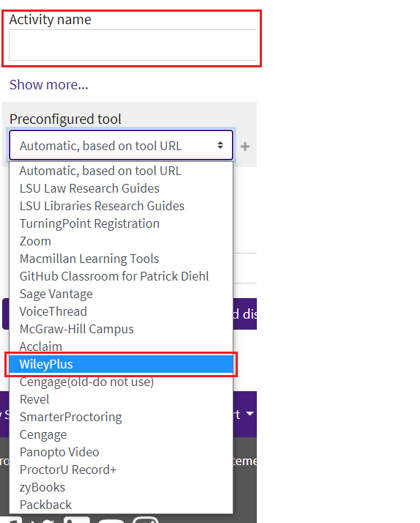
Task: Choose the Cengage option
Action: point(121,434)
